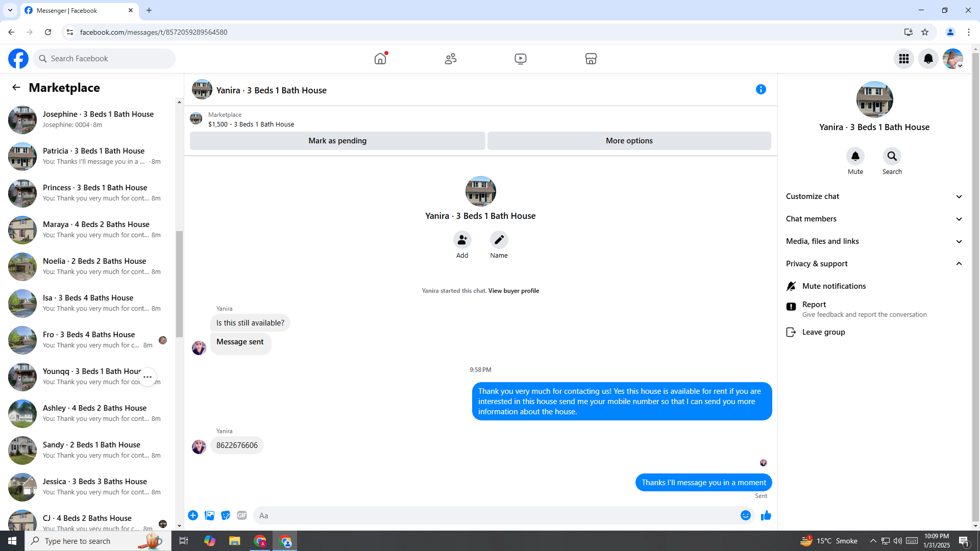Open the Friends icon in top navigation
980x551 pixels.
451,59
